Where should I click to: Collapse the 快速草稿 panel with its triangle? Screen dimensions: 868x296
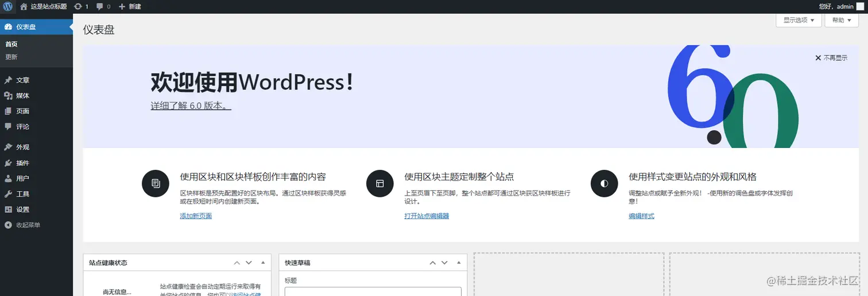tap(459, 263)
